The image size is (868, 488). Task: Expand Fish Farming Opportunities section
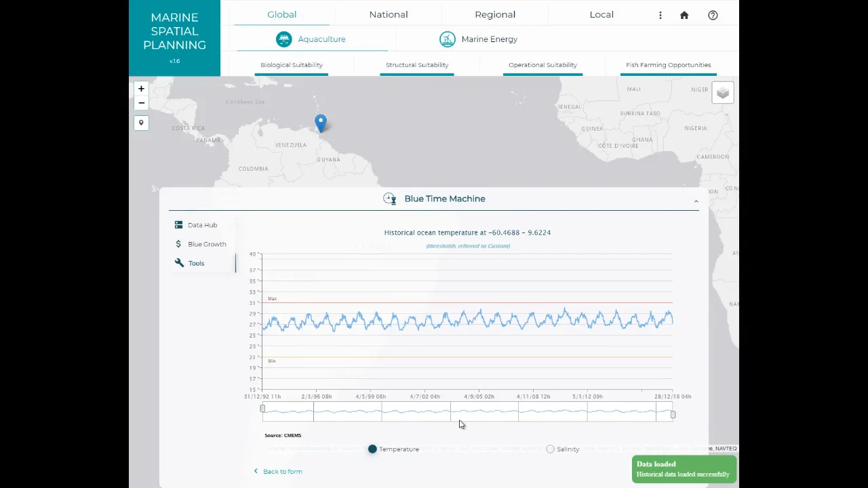668,65
